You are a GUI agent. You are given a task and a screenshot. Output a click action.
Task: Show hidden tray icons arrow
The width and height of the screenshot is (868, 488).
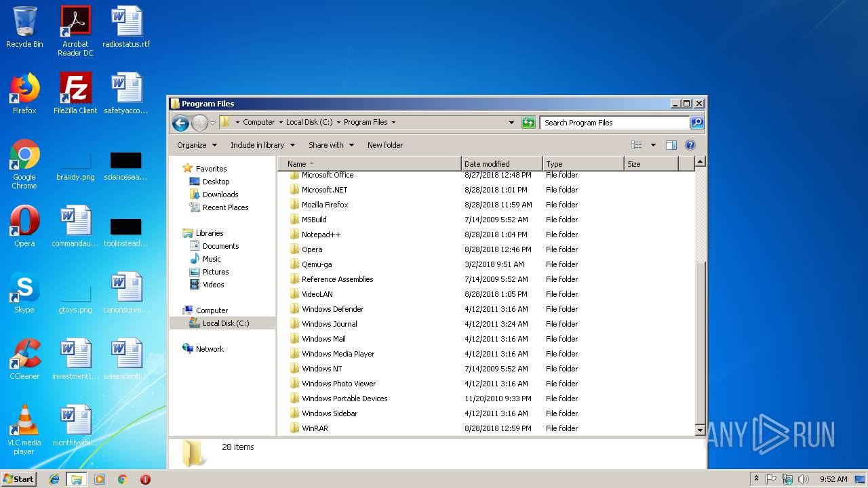tap(756, 479)
